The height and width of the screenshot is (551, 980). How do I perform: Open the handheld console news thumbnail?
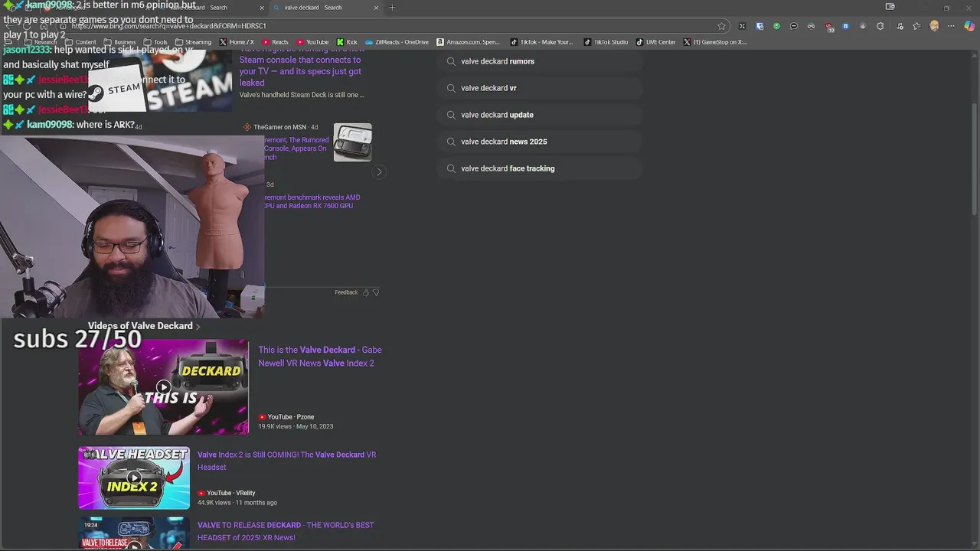click(x=353, y=142)
